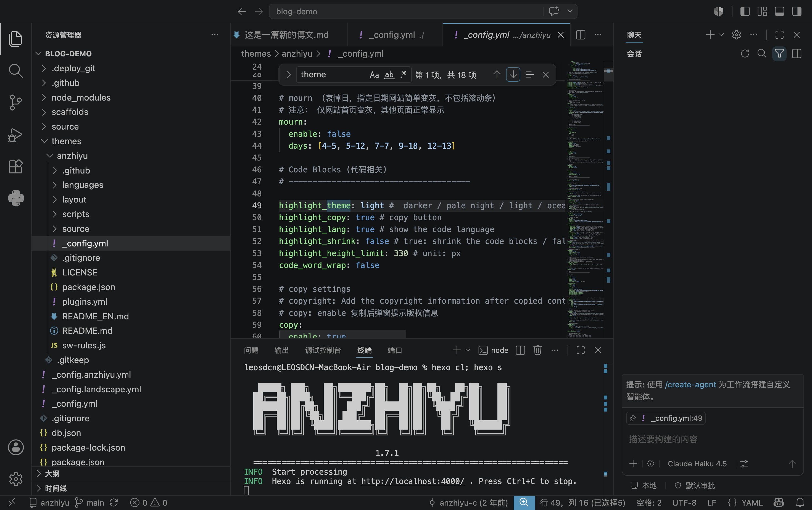Screen dimensions: 812x510
Task: Split the editor to the right
Action: click(580, 35)
